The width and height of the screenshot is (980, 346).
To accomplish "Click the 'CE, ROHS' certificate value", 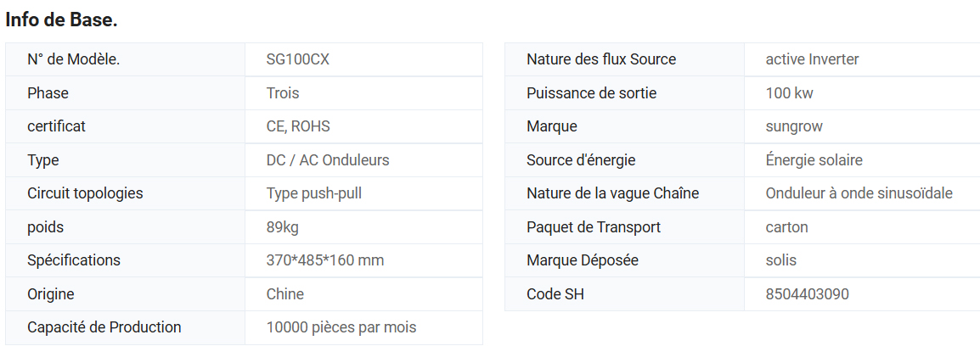I will tap(298, 126).
